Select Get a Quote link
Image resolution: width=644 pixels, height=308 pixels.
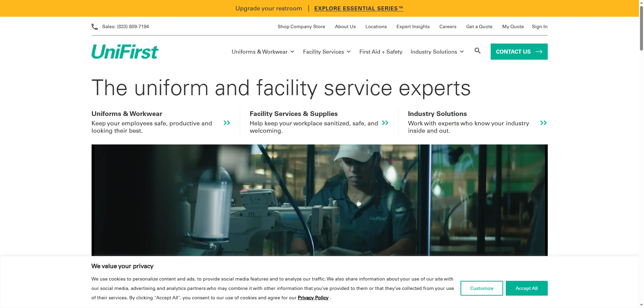coord(479,26)
